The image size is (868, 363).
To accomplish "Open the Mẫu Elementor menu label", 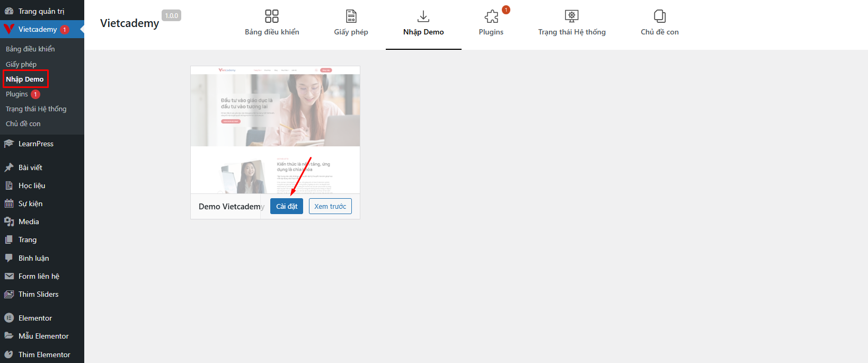I will pyautogui.click(x=43, y=336).
